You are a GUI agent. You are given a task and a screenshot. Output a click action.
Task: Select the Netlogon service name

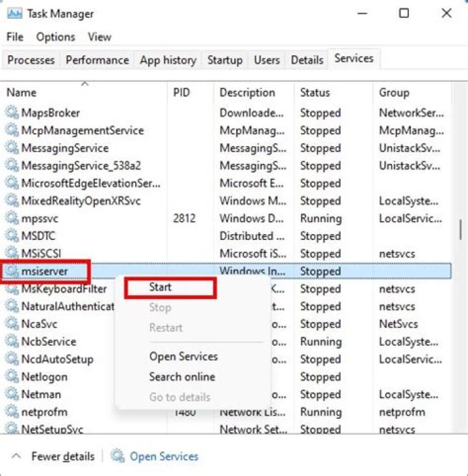[x=44, y=377]
